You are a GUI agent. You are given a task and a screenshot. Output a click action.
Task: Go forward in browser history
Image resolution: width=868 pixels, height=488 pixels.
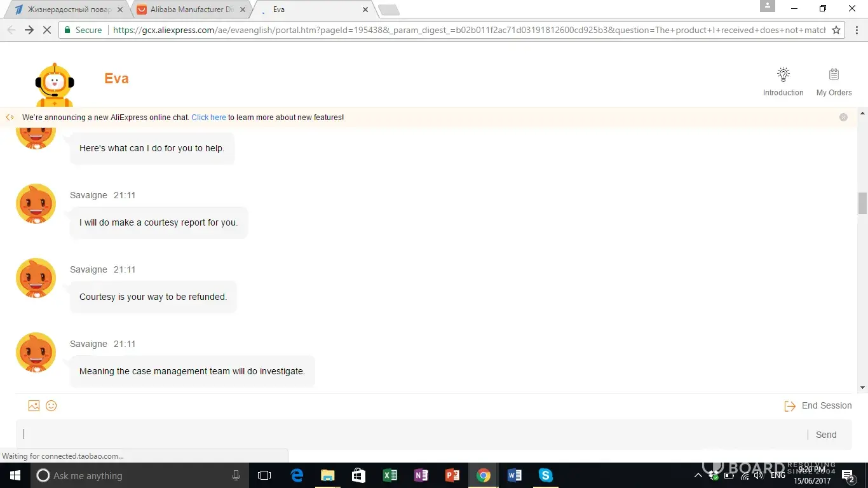[29, 30]
